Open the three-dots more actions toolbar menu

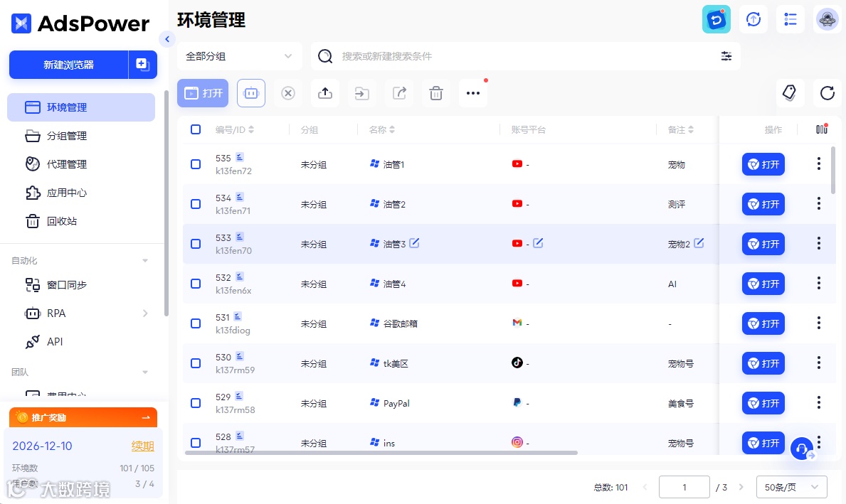pos(473,93)
